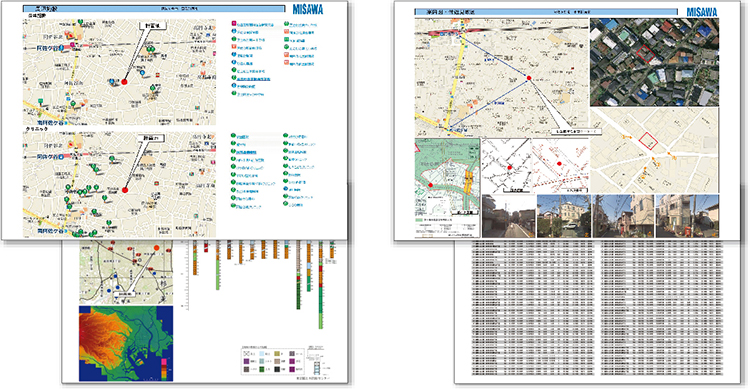Click the callout label box on upper-left map
This screenshot has width=750, height=389.
click(x=152, y=26)
